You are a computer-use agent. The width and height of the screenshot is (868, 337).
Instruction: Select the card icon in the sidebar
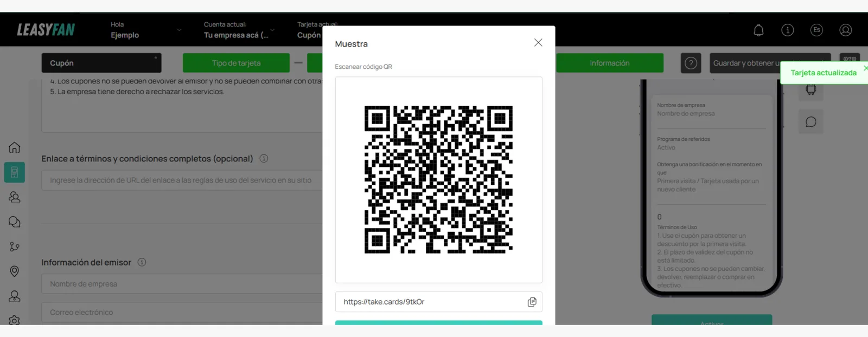point(15,172)
